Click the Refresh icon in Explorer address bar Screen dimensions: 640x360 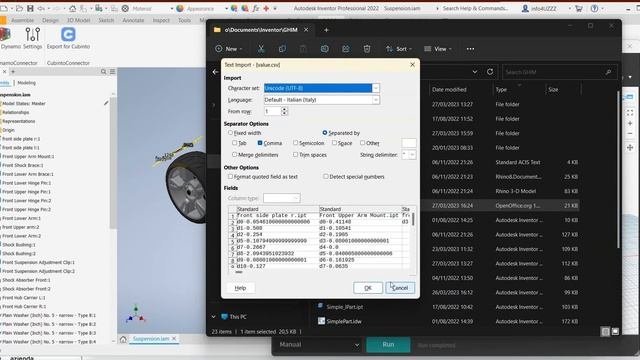click(490, 72)
